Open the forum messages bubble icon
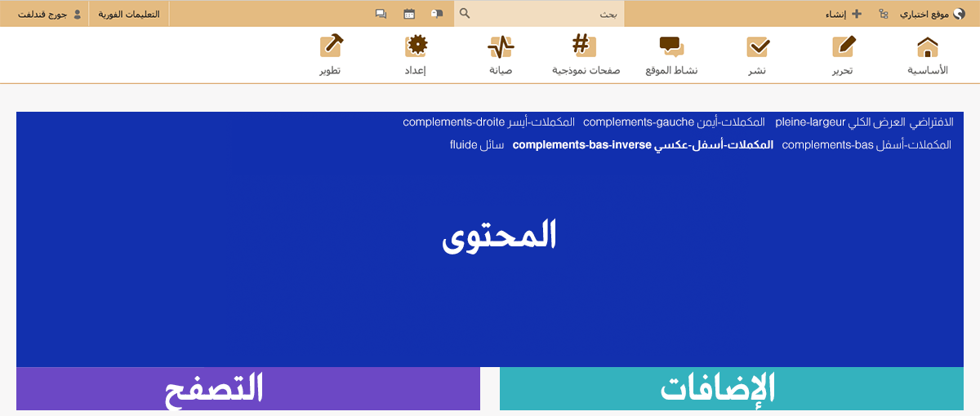This screenshot has height=416, width=980. coord(381,14)
